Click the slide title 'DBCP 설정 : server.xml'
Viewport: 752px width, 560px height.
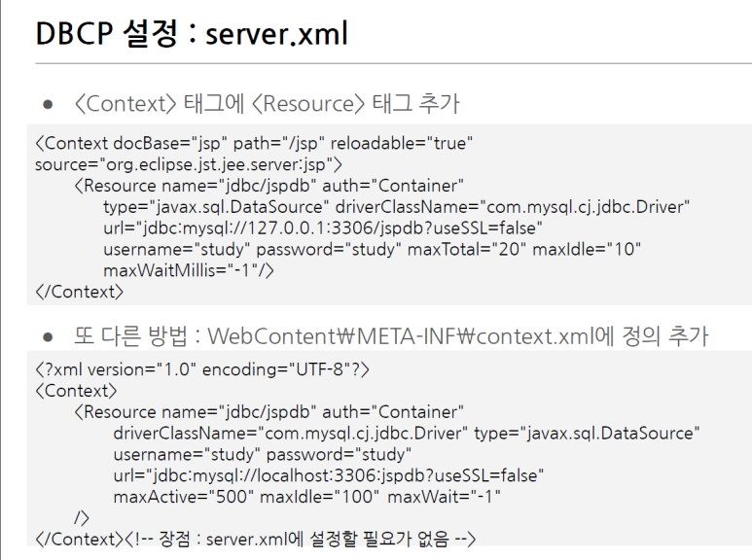click(192, 34)
